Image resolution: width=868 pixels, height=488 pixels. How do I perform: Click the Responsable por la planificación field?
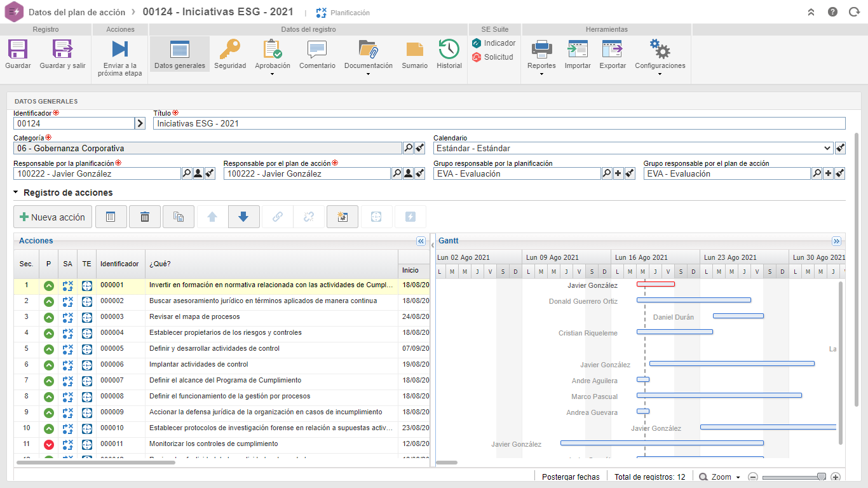97,173
